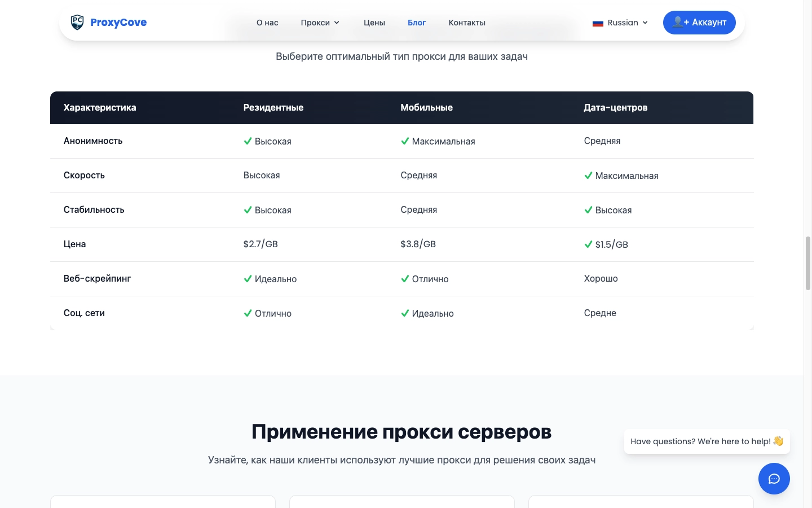Click the Аккаунт button
The image size is (812, 508).
coord(699,23)
